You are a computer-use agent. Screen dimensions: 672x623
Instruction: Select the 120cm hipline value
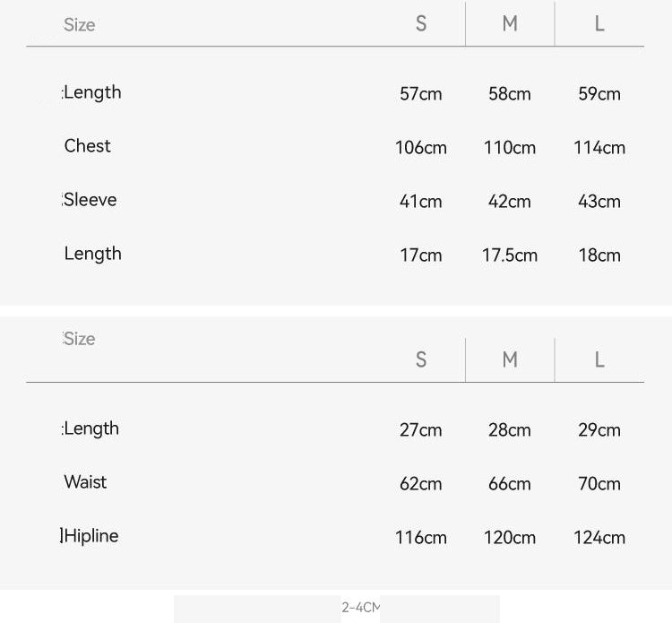(x=510, y=538)
